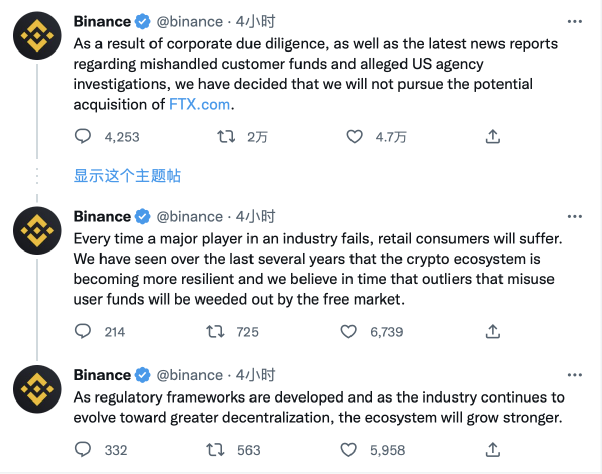The height and width of the screenshot is (474, 602).
Task: Reply to the retail consumers tweet
Action: (x=84, y=331)
